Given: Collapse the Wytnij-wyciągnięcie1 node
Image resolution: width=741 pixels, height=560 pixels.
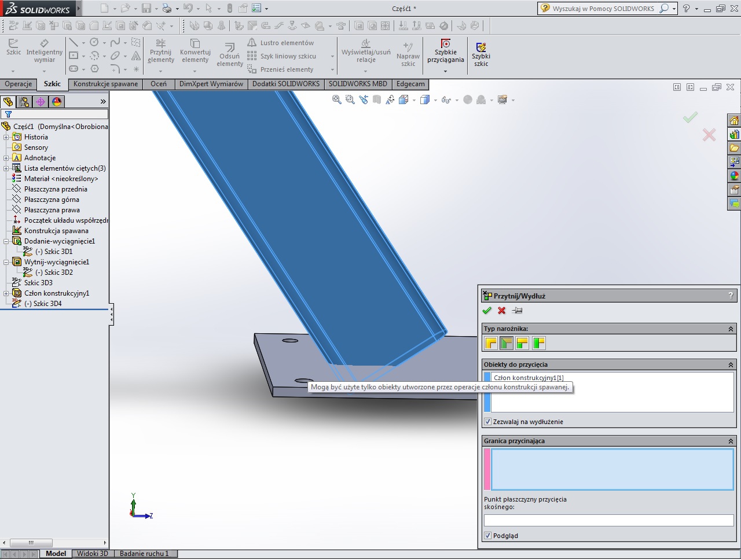Looking at the screenshot, I should 6,262.
